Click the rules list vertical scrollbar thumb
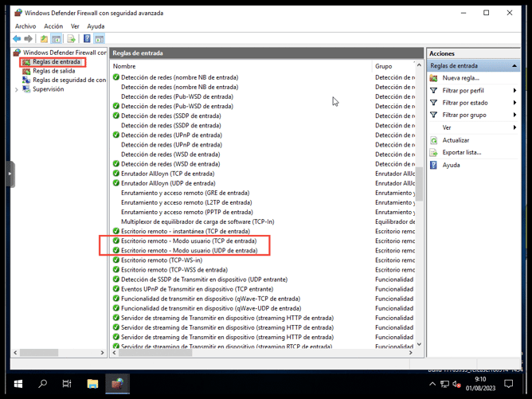The image size is (532, 399). coord(420,184)
